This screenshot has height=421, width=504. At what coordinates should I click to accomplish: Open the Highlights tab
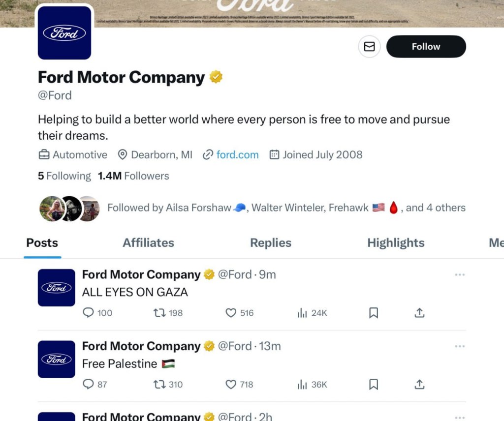coord(396,243)
